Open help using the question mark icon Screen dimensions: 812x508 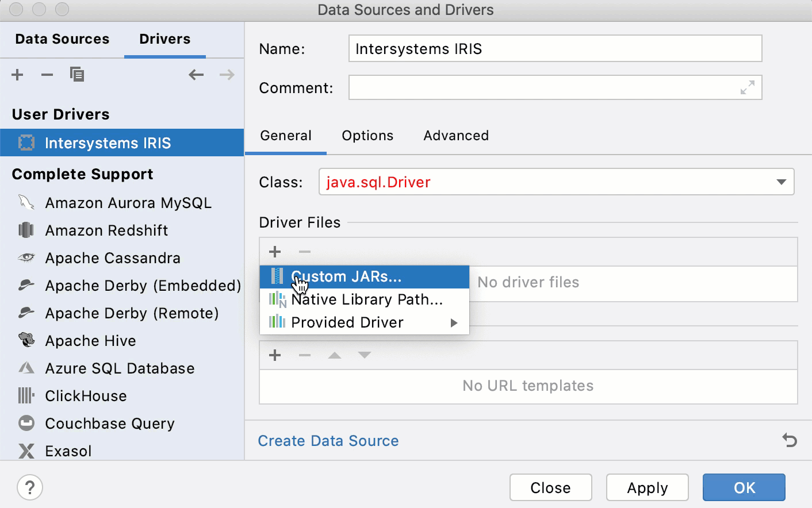click(x=30, y=487)
